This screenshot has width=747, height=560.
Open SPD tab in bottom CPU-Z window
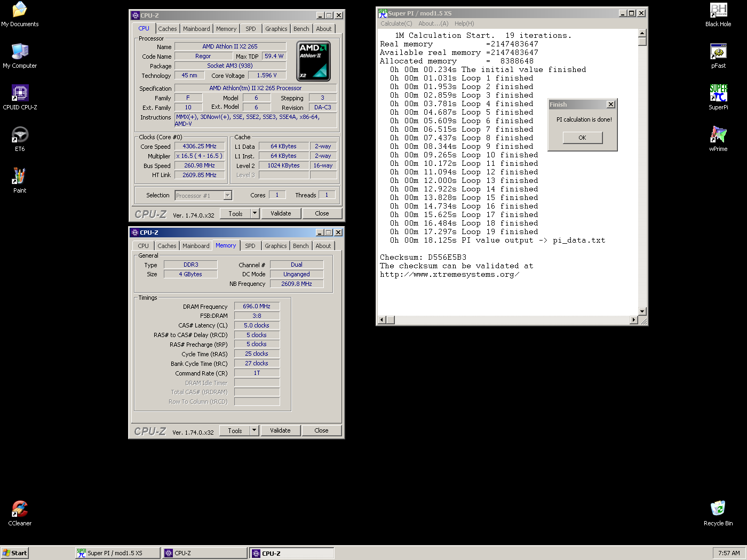point(250,246)
